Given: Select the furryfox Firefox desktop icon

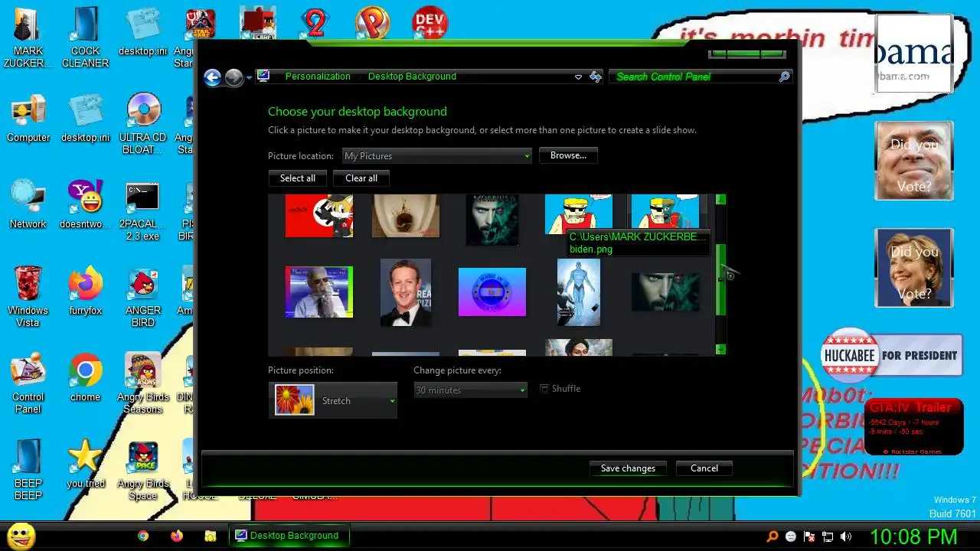Looking at the screenshot, I should click(x=85, y=292).
